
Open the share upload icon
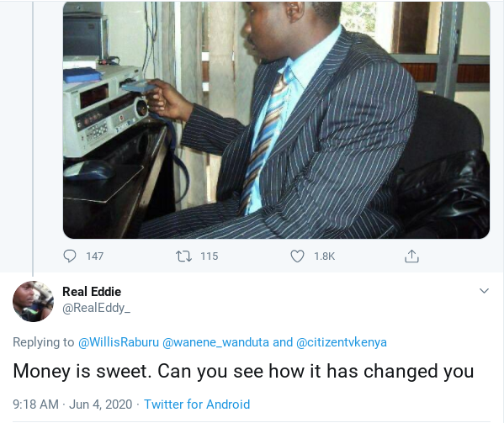coord(411,256)
